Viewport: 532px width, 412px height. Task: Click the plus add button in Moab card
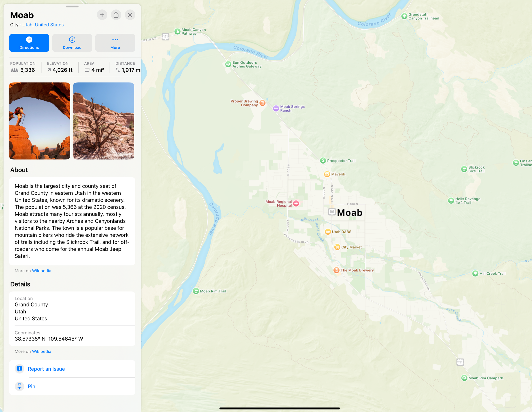(102, 15)
